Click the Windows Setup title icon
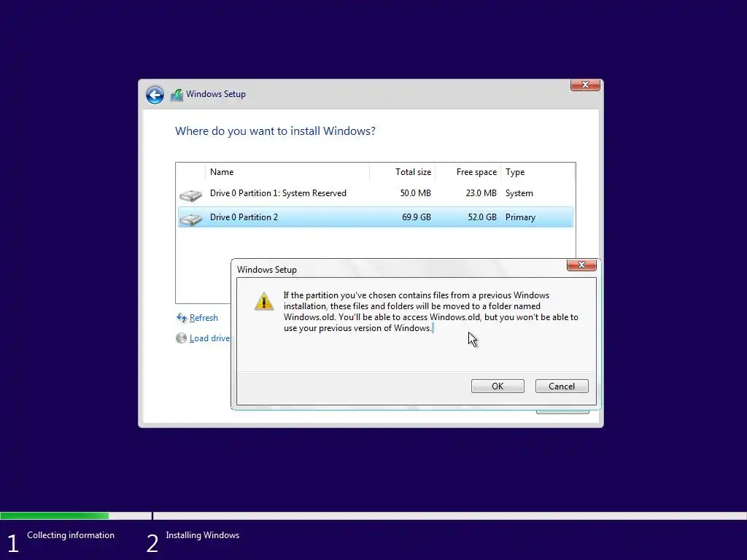The image size is (747, 560). point(177,94)
